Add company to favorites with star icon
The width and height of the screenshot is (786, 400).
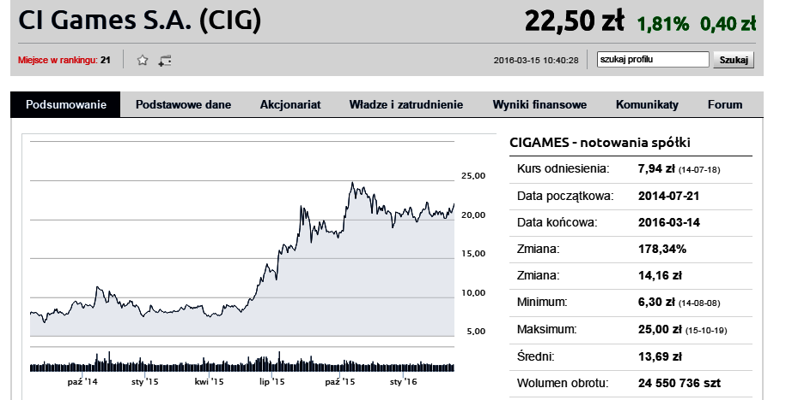click(142, 61)
